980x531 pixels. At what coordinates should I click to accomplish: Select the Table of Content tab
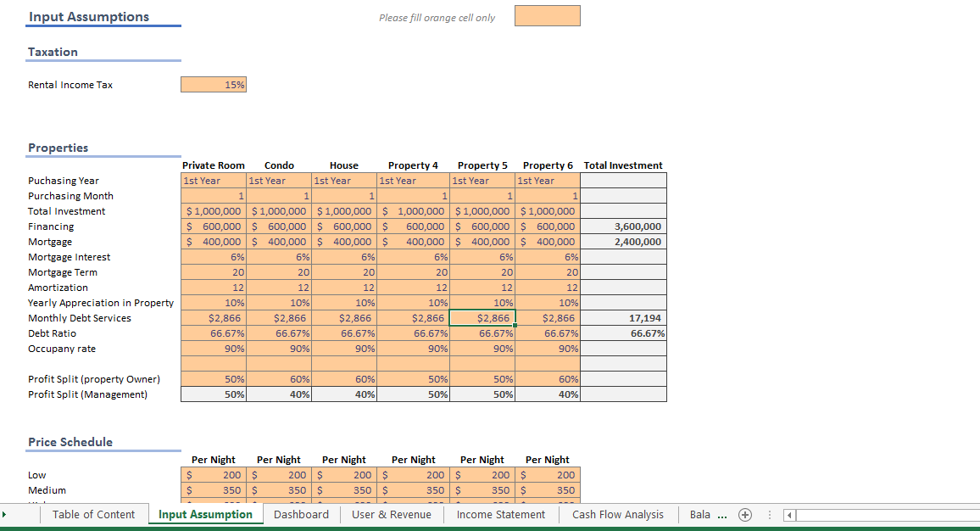tap(94, 515)
